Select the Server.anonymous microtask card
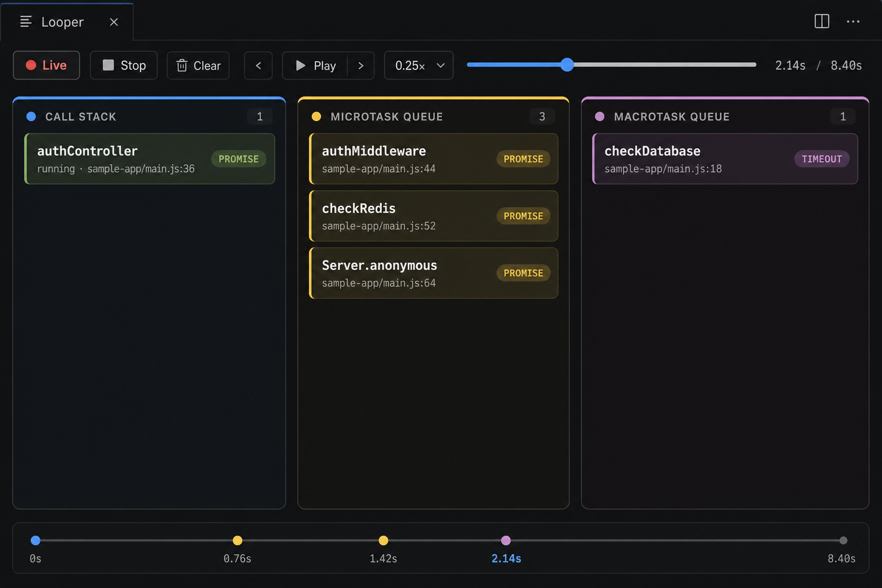882x588 pixels. point(434,273)
